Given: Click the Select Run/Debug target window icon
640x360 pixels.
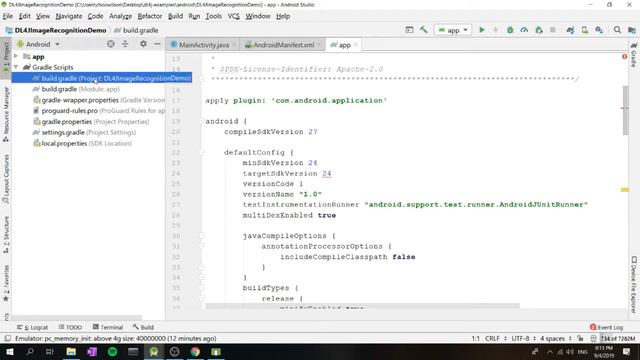Looking at the screenshot, I should (x=409, y=30).
